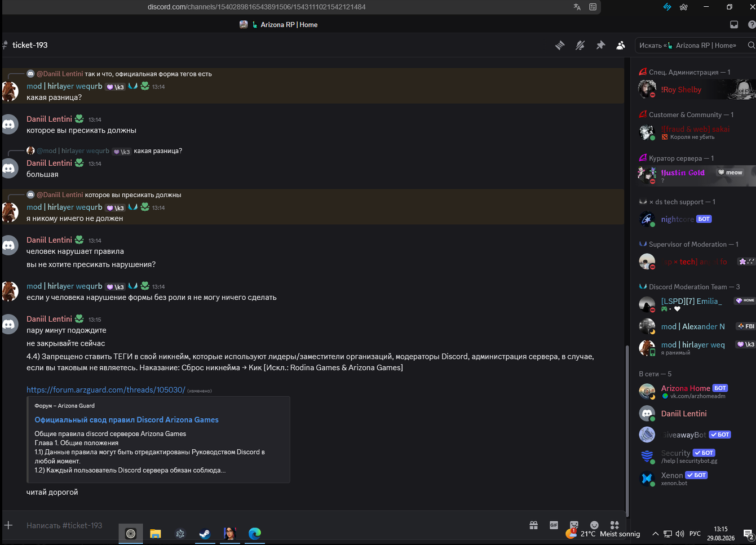Image resolution: width=756 pixels, height=545 pixels.
Task: Open Roy Shelby's profile in member list
Action: coord(697,90)
